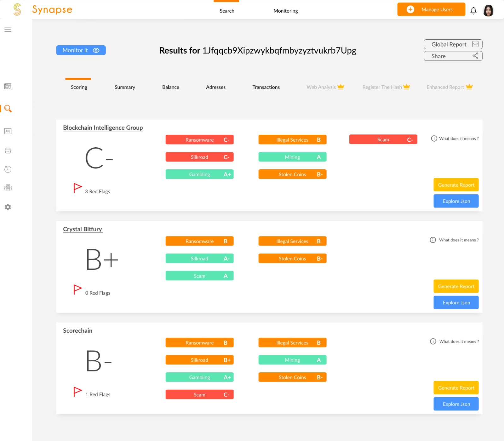Select the Adresses tab
504x441 pixels.
click(x=216, y=87)
